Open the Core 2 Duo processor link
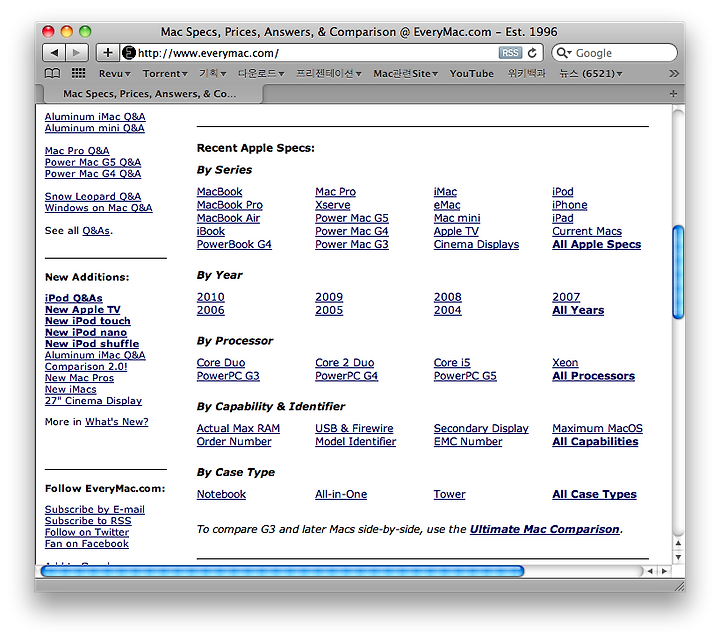 point(344,363)
